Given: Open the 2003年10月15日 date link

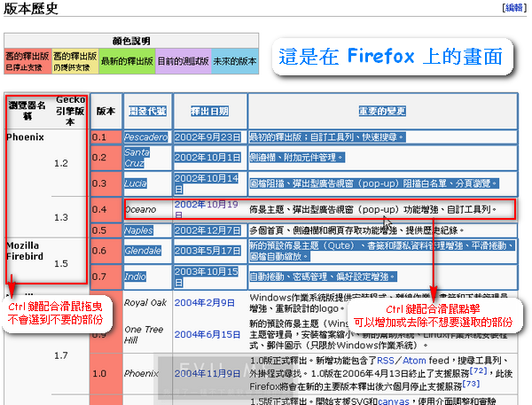Looking at the screenshot, I should (207, 276).
